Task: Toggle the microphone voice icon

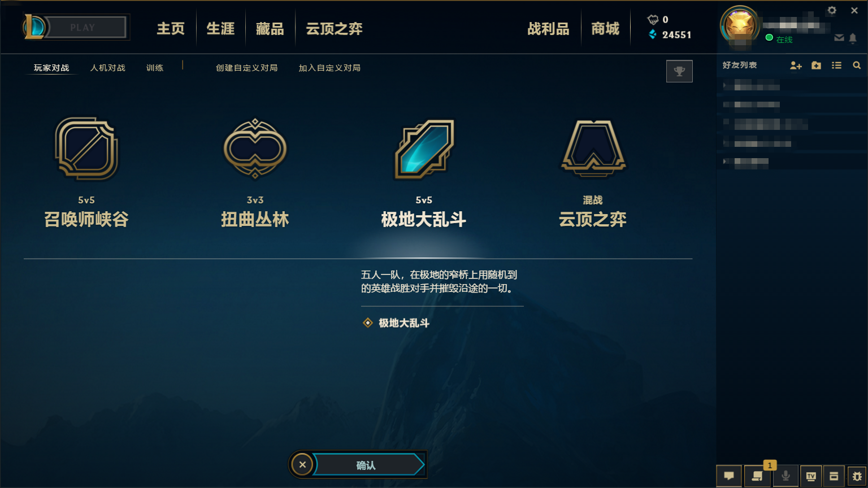Action: click(785, 476)
